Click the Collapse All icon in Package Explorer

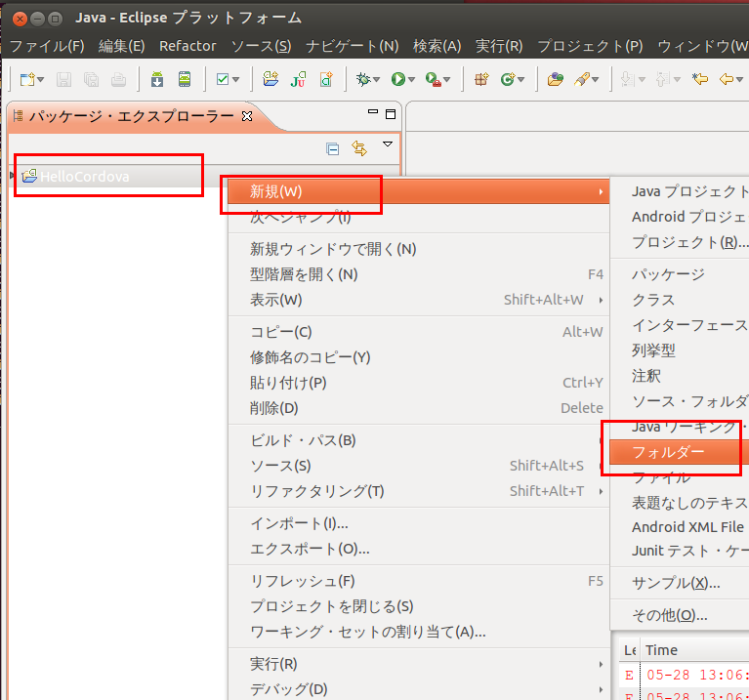click(x=332, y=149)
